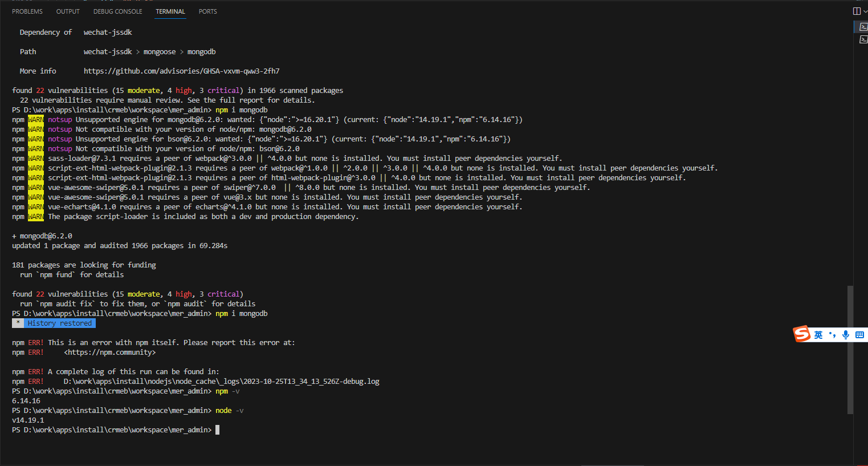
Task: Switch to the PROBLEMS tab
Action: (x=27, y=11)
